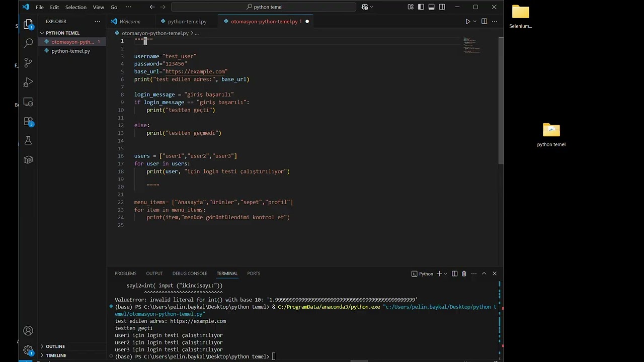Go forward using the navigation arrow
644x362 pixels.
163,7
